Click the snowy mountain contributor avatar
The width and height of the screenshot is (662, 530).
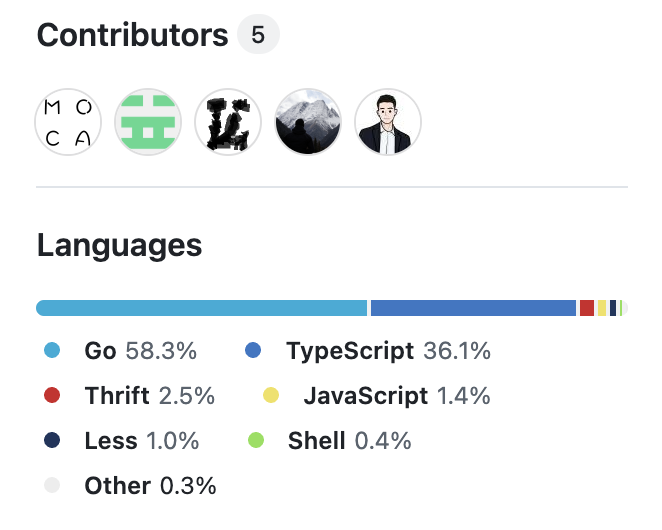308,122
